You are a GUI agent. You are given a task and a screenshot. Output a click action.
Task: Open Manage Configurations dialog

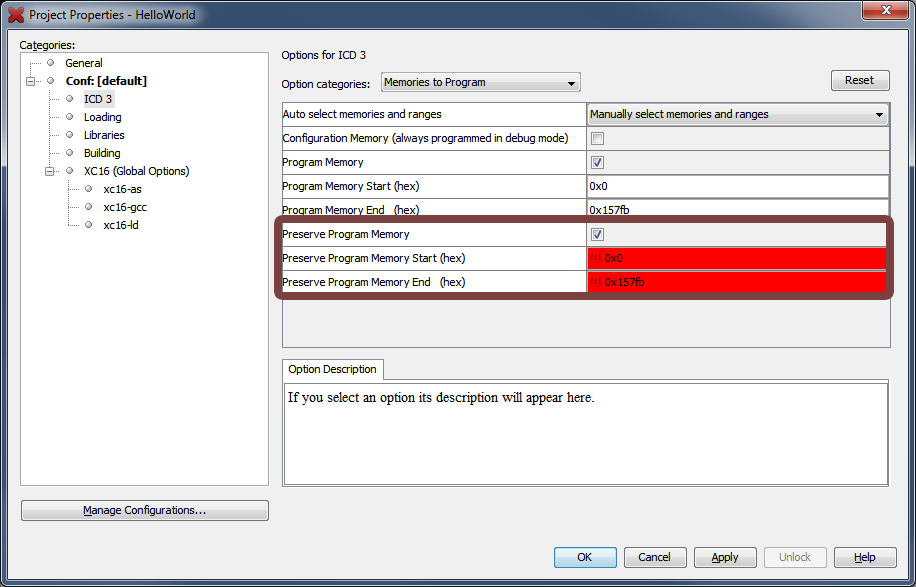[144, 510]
